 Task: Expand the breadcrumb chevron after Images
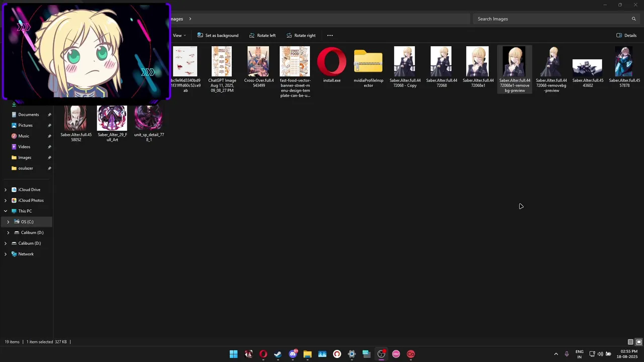point(190,19)
